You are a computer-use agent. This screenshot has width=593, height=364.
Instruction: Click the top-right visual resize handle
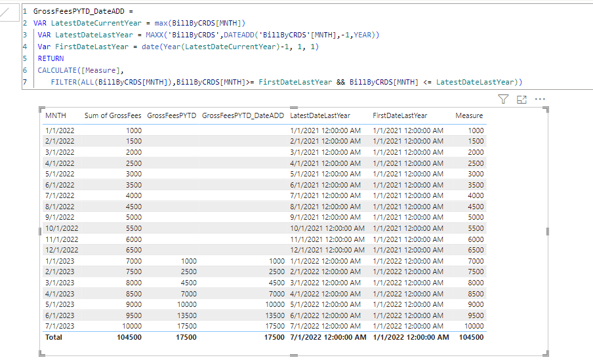[546, 110]
